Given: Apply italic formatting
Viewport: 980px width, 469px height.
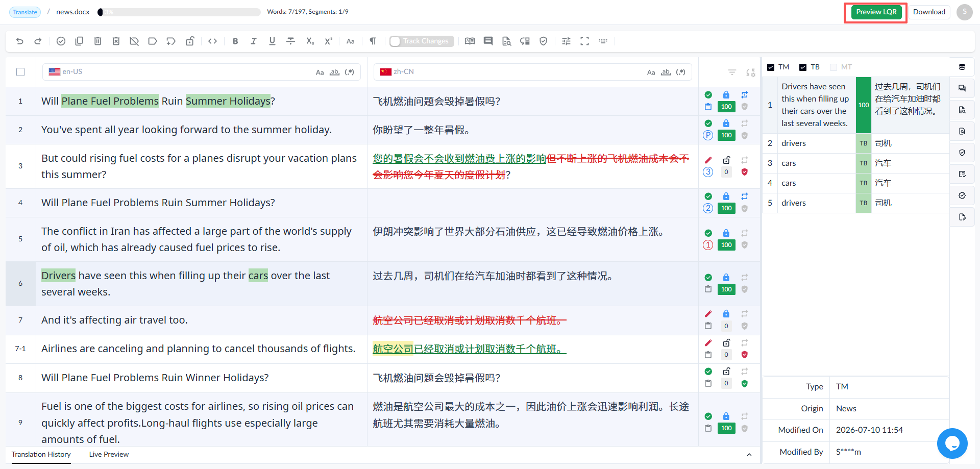Looking at the screenshot, I should [x=254, y=41].
